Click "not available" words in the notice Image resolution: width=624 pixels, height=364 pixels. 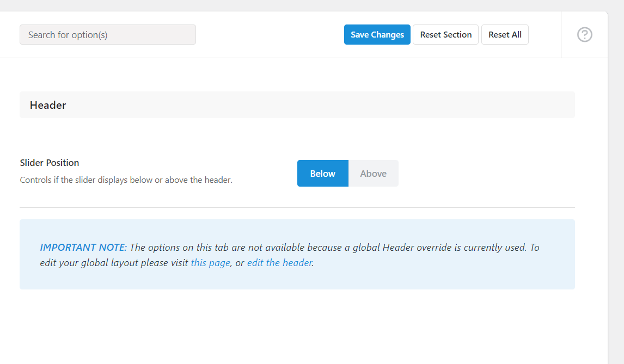[x=276, y=248]
